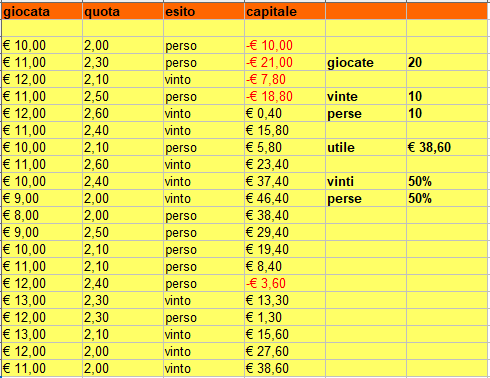The width and height of the screenshot is (490, 378).
Task: Select the quota header cell
Action: pos(123,11)
